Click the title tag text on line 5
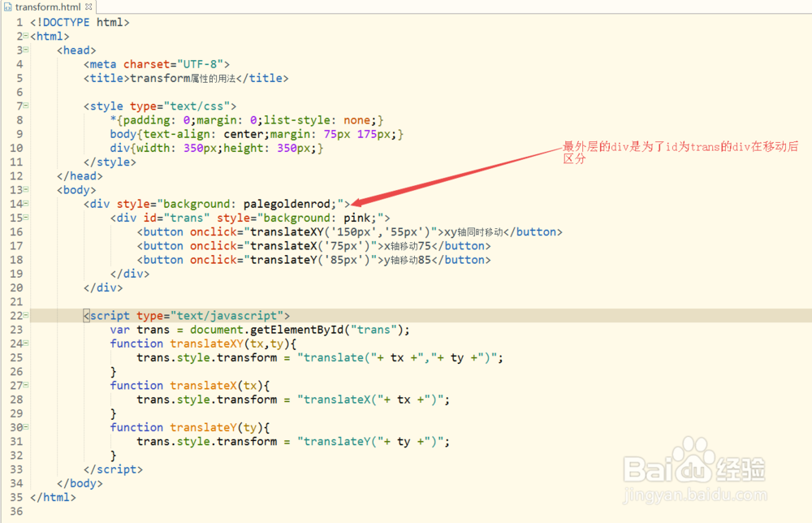The height and width of the screenshot is (523, 812). (186, 78)
